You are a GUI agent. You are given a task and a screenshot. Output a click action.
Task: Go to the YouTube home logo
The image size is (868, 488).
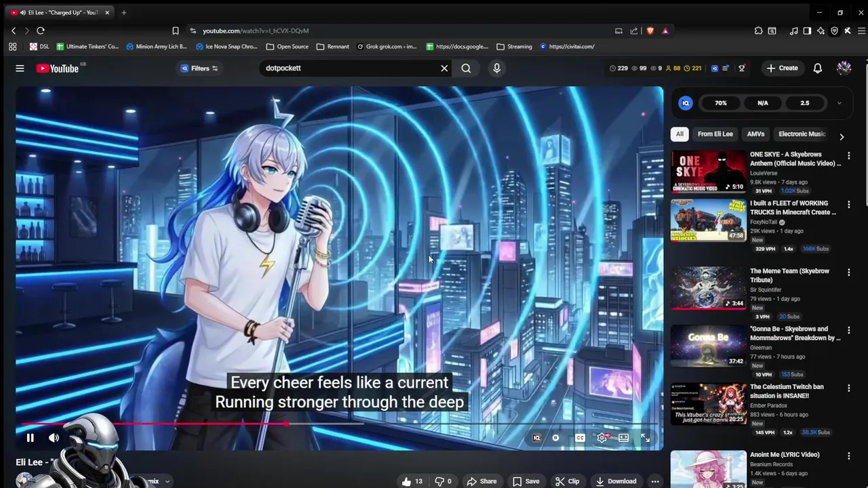(x=58, y=68)
